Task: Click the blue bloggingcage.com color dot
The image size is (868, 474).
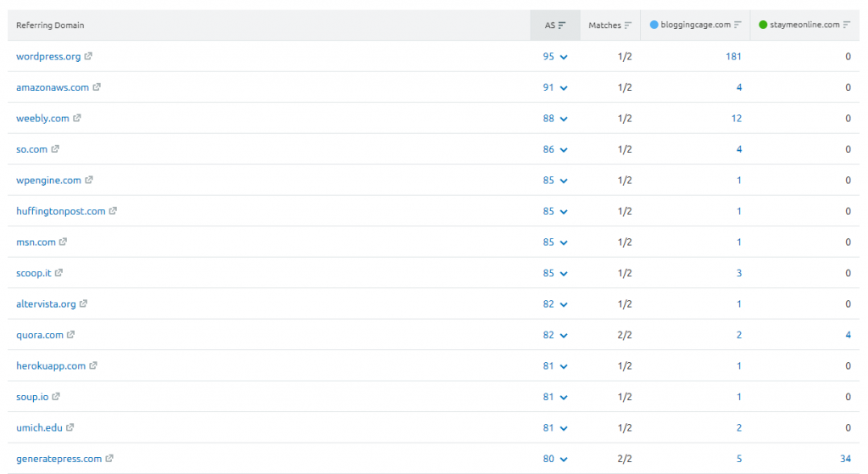Action: (x=654, y=25)
